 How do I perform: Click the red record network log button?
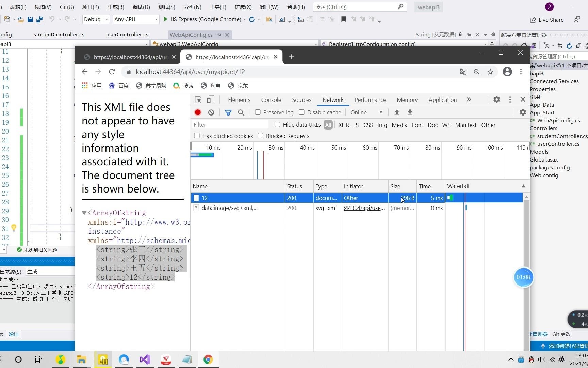pyautogui.click(x=198, y=112)
